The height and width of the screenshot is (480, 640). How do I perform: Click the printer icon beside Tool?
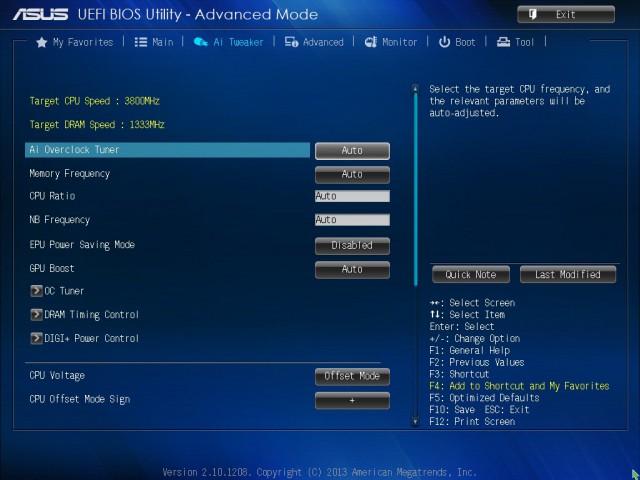tap(503, 42)
